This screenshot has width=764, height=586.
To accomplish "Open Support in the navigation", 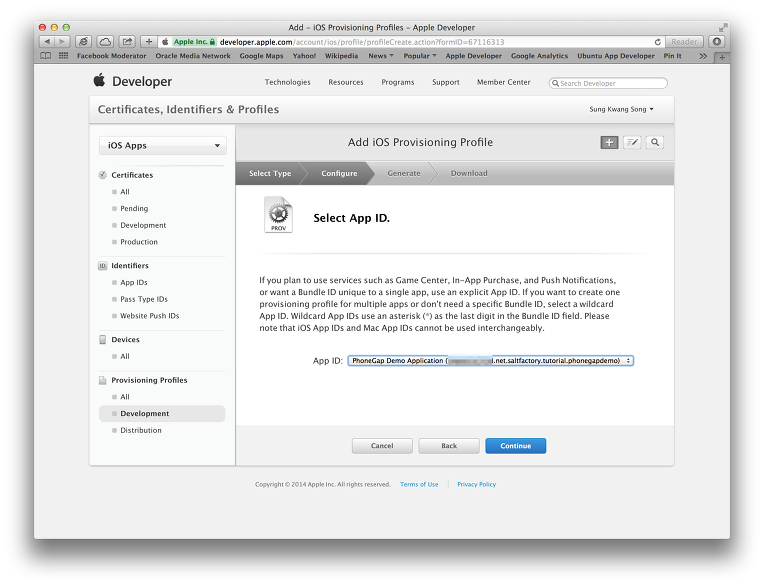I will (x=446, y=82).
